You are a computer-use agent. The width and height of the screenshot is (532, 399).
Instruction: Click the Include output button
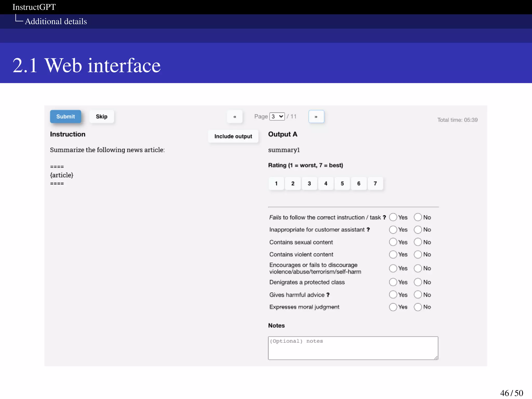(233, 136)
